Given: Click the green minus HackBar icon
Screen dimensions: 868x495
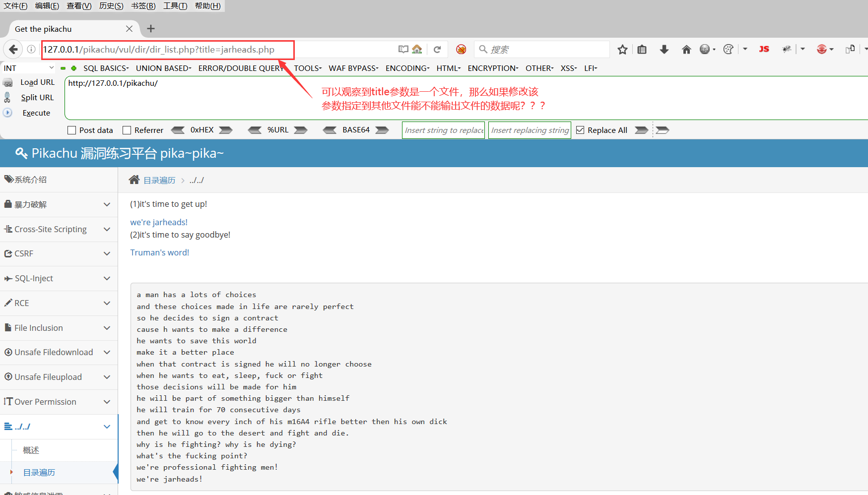Looking at the screenshot, I should click(x=63, y=68).
